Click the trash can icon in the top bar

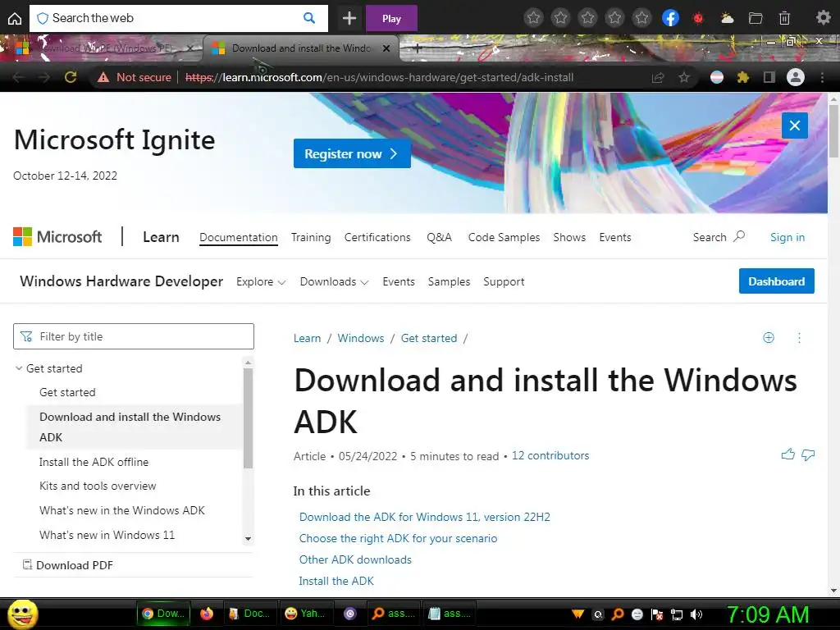(x=784, y=19)
